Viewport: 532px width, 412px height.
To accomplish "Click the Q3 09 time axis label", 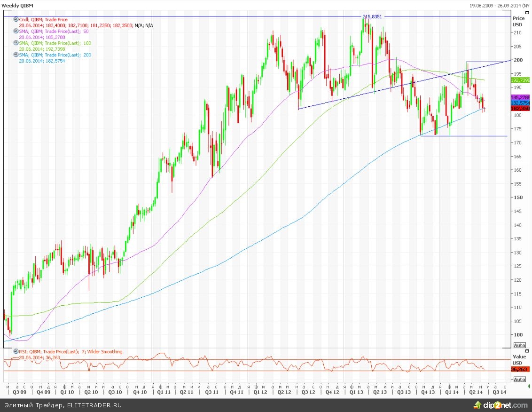I will point(19,392).
